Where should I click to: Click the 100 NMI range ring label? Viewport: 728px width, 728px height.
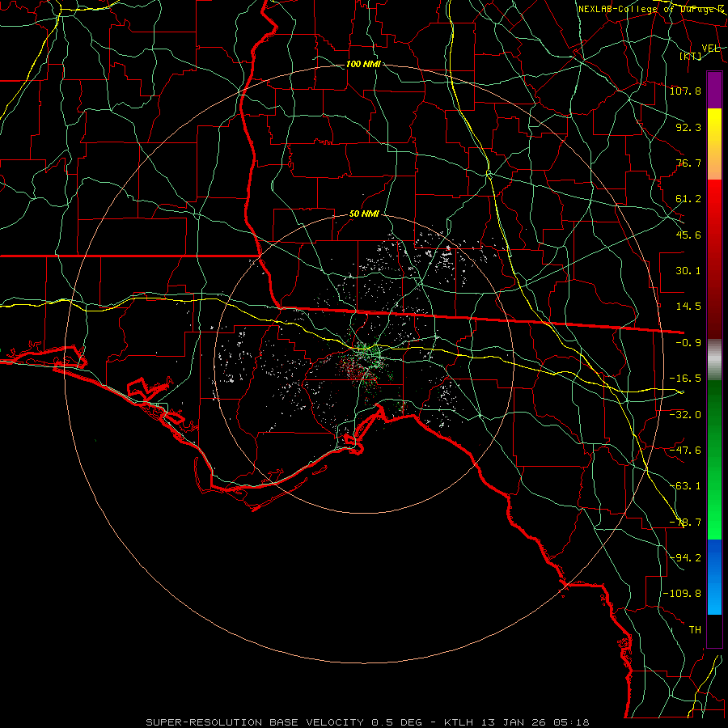pos(363,64)
